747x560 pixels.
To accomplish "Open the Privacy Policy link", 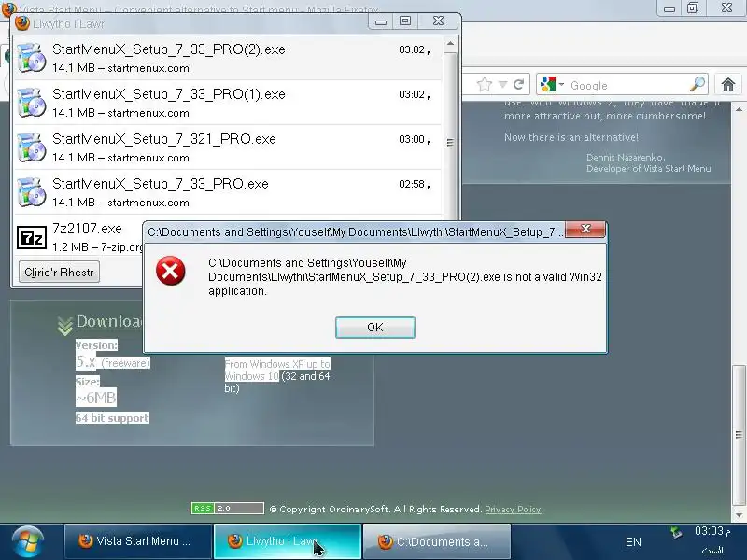I will tap(513, 509).
